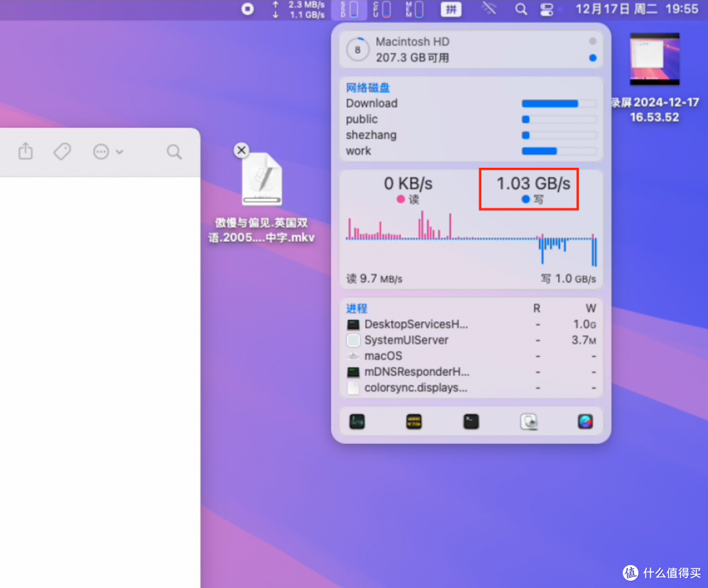
Task: Click the disk read/write activity graph
Action: 471,239
